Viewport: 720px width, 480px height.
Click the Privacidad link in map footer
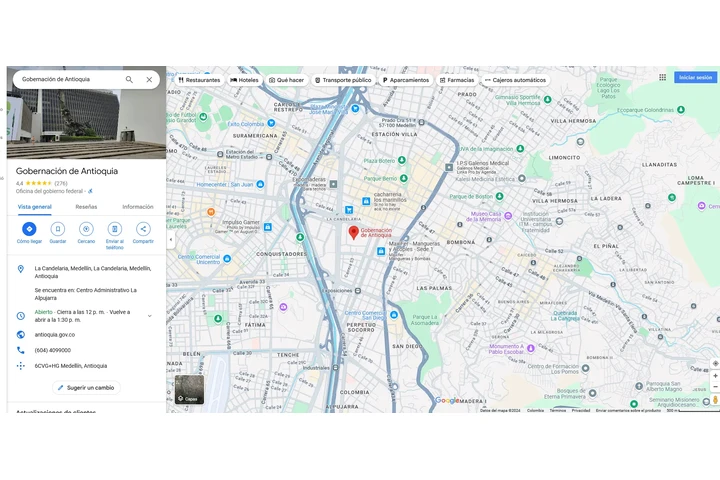pyautogui.click(x=581, y=410)
